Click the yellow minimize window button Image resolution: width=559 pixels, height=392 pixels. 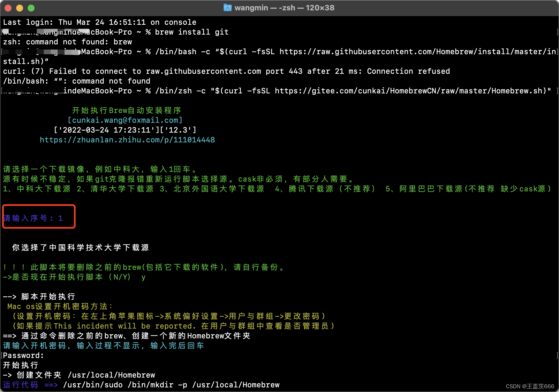20,8
